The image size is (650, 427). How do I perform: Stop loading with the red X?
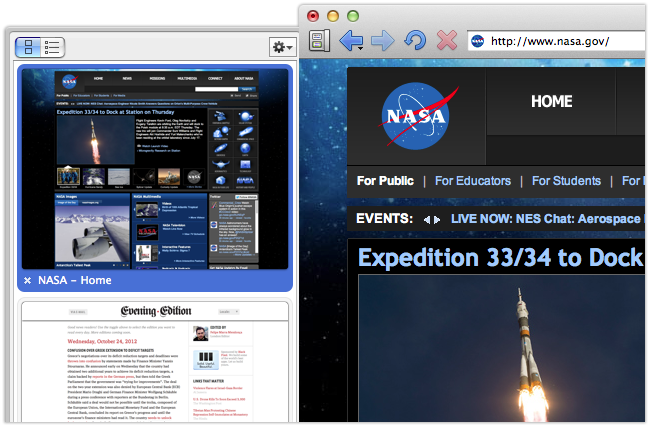(x=447, y=41)
